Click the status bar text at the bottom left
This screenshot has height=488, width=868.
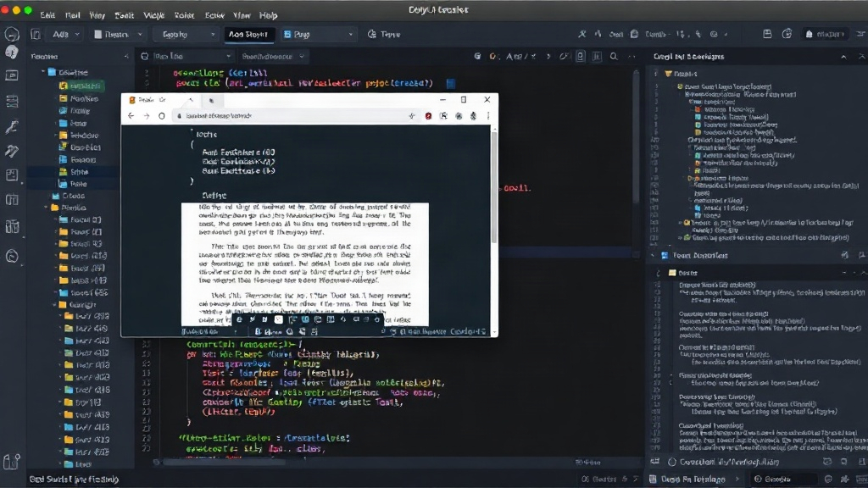point(74,480)
